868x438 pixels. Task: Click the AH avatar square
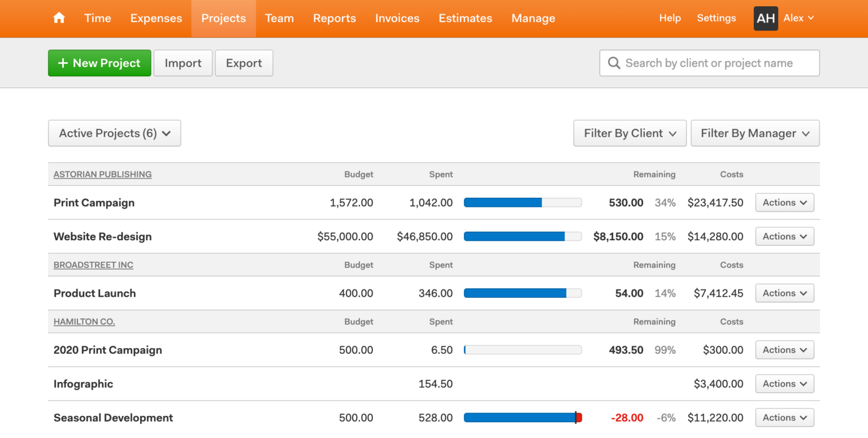pos(766,18)
